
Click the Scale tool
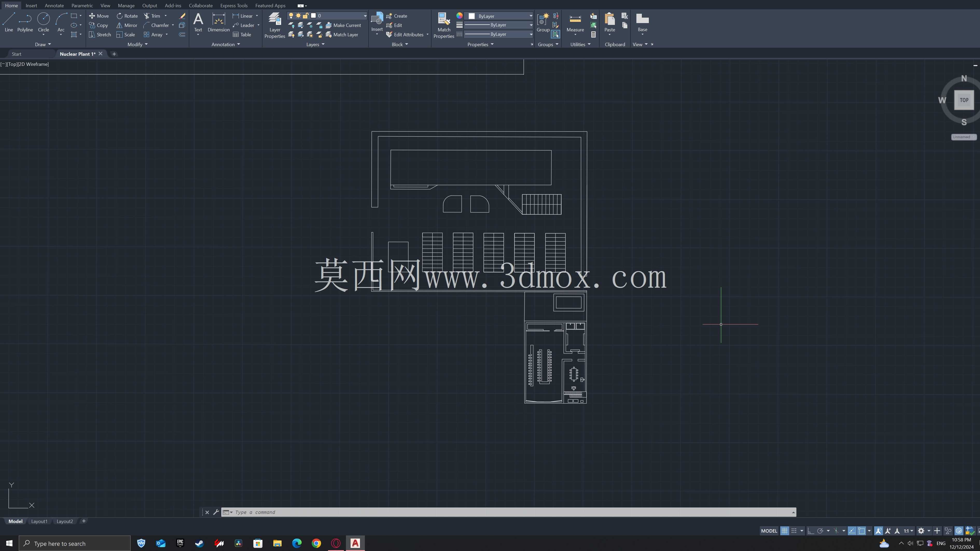point(126,35)
